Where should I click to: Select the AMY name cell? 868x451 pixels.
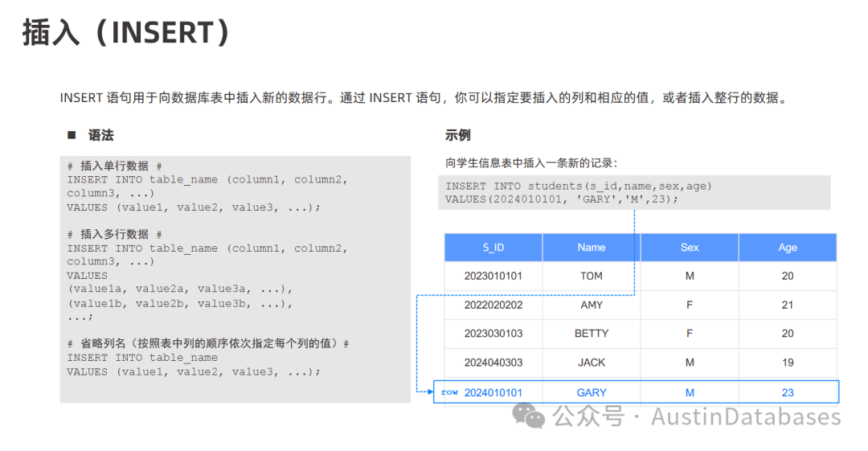[592, 305]
